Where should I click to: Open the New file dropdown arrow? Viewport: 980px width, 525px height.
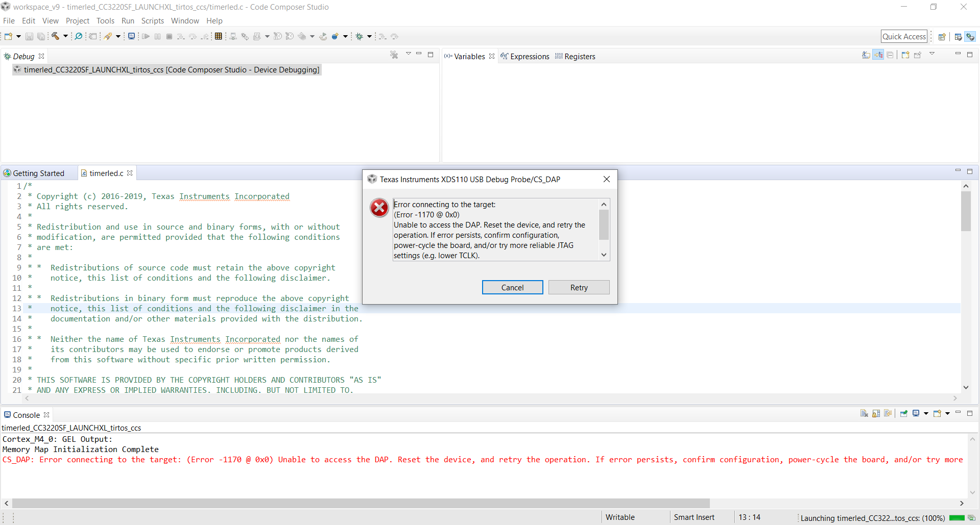(18, 36)
